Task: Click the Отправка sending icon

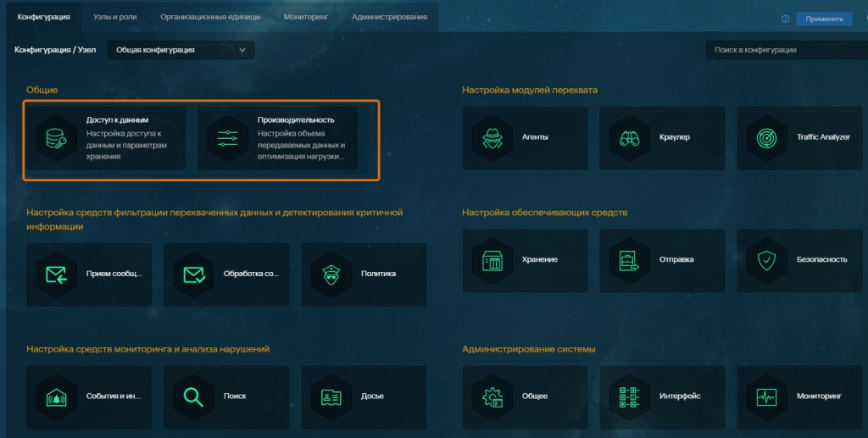Action: [630, 260]
